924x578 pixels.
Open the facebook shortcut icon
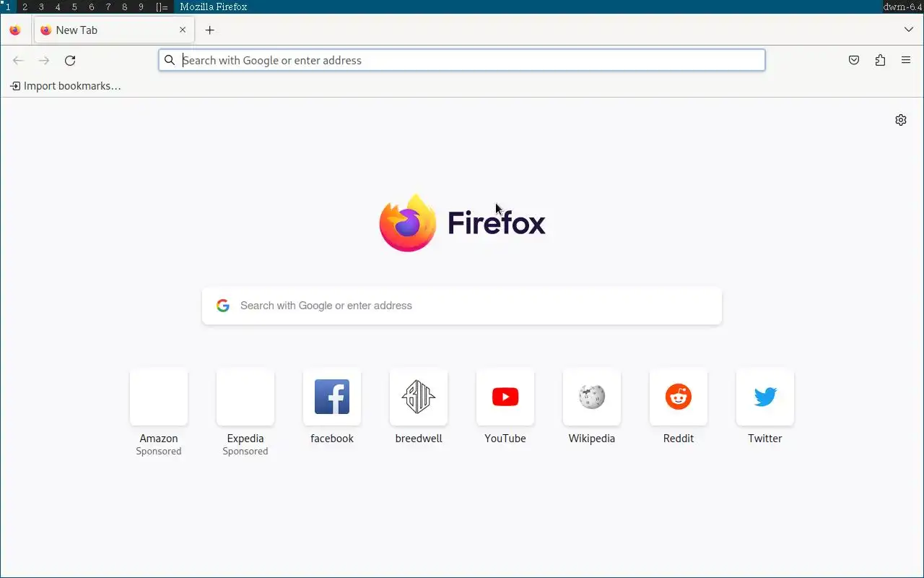point(332,397)
